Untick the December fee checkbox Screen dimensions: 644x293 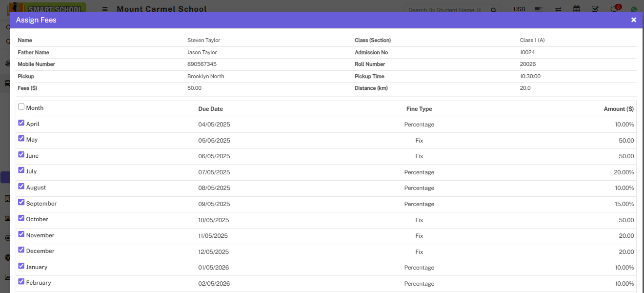tap(21, 250)
